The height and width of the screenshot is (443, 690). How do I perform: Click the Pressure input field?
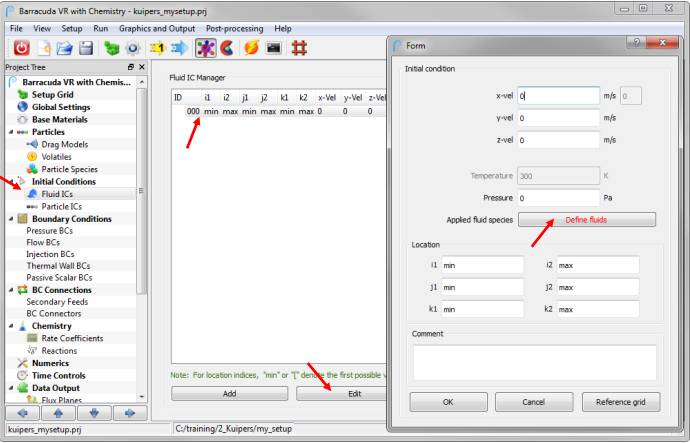point(558,198)
